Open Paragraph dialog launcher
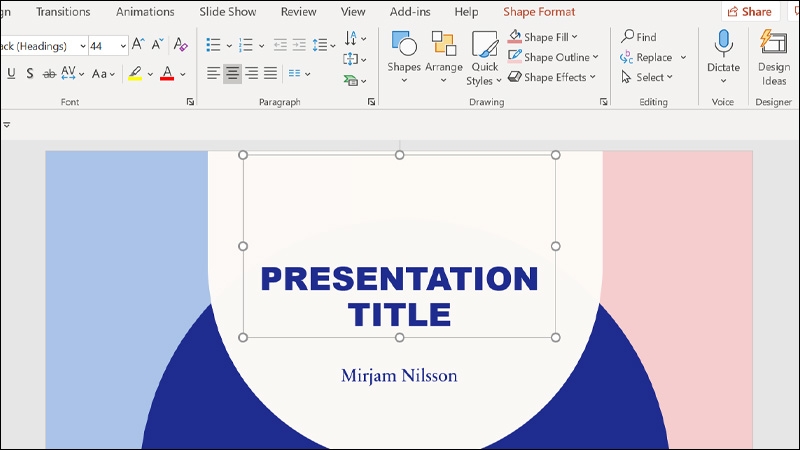This screenshot has width=800, height=450. [x=371, y=102]
